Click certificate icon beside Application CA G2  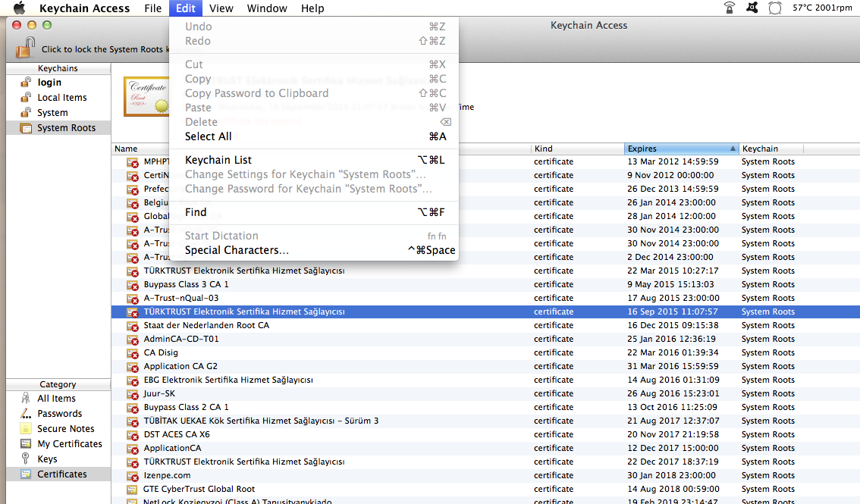(132, 367)
